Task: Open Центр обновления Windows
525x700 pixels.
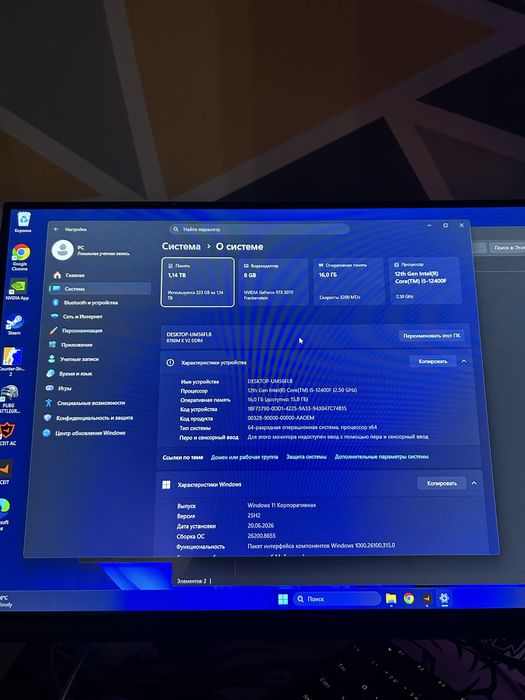Action: [91, 433]
